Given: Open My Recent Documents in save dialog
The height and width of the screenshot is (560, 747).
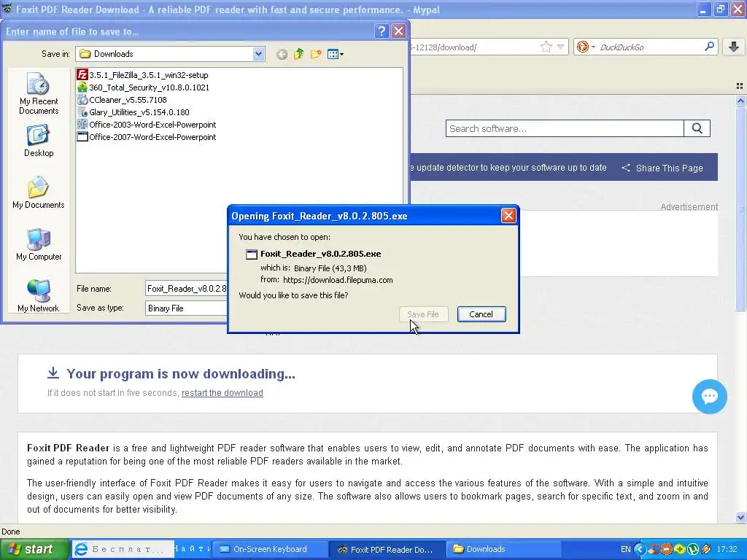Looking at the screenshot, I should [39, 93].
